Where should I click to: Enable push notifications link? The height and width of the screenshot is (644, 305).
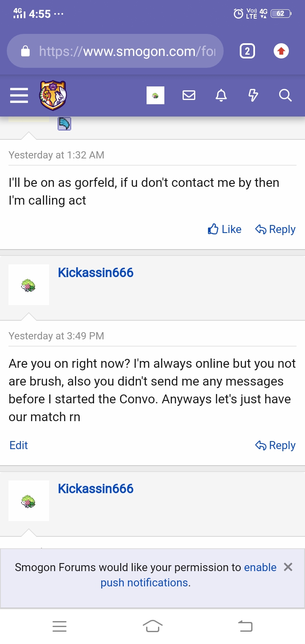[260, 567]
